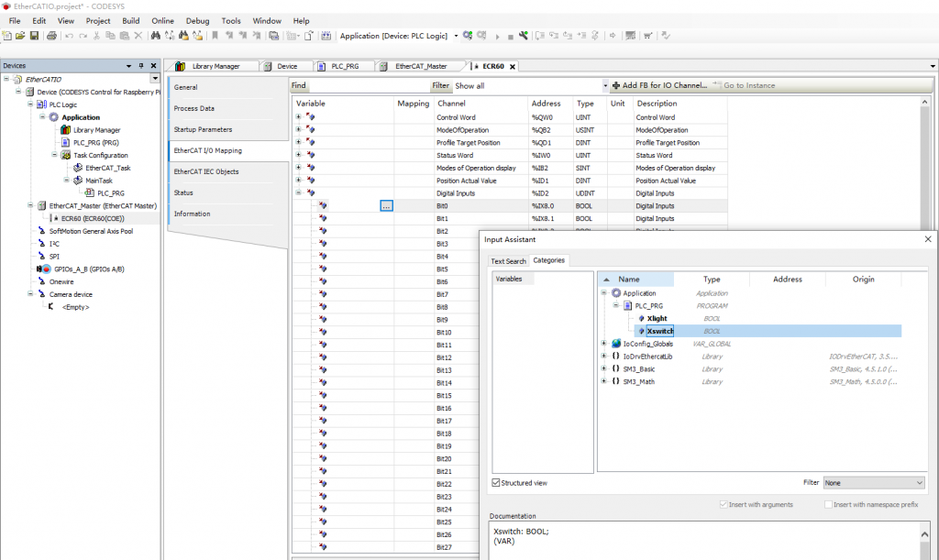Image resolution: width=939 pixels, height=560 pixels.
Task: Switch to the EtherCAT_Master editor tab
Action: pyautogui.click(x=421, y=66)
